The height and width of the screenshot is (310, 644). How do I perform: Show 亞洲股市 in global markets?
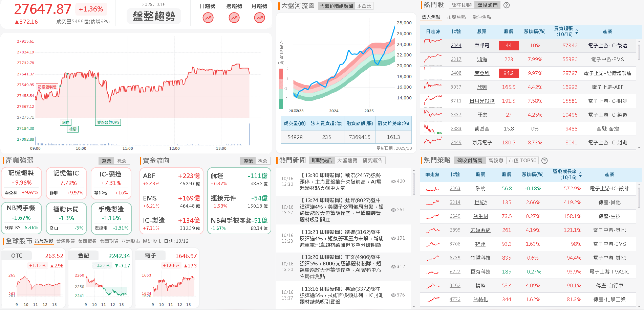click(x=131, y=241)
